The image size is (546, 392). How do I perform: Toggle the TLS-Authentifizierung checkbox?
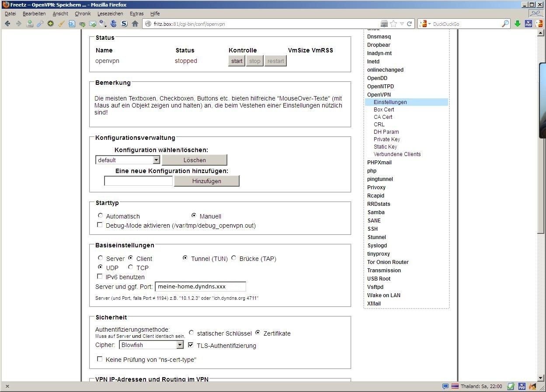[x=191, y=345]
